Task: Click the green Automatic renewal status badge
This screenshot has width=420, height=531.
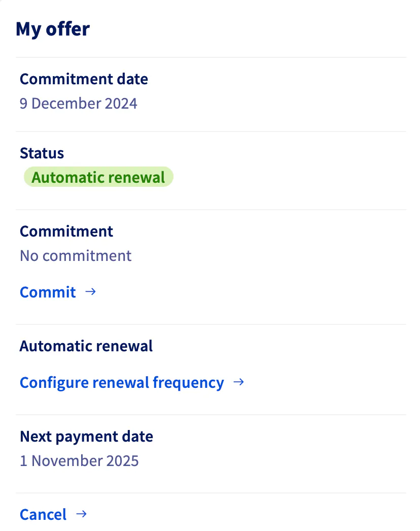Action: coord(98,178)
